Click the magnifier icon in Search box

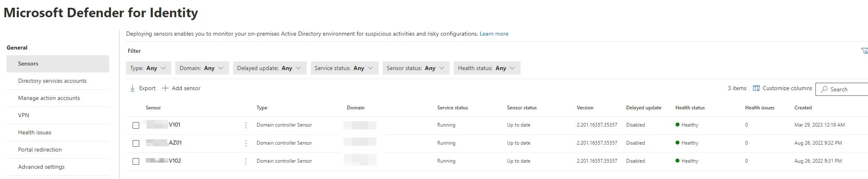(x=824, y=89)
